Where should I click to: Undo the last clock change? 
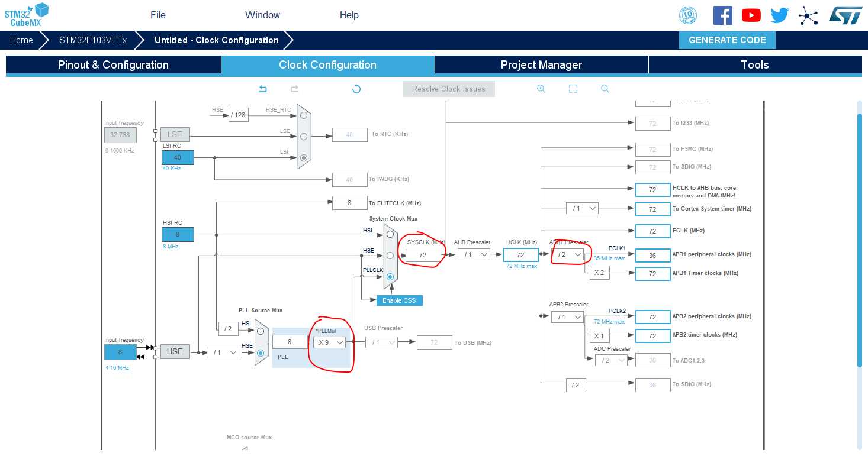coord(263,89)
